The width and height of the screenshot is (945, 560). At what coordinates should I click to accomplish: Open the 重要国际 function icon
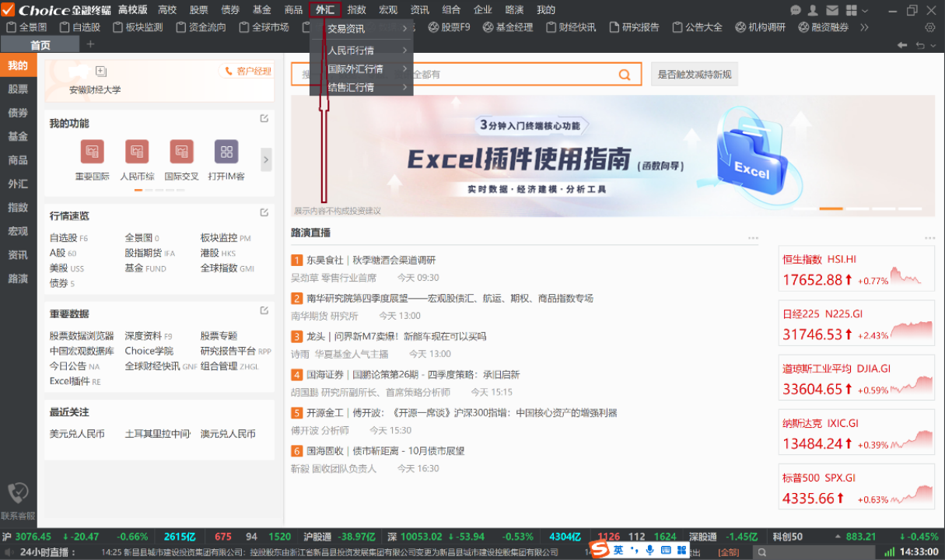[x=92, y=152]
